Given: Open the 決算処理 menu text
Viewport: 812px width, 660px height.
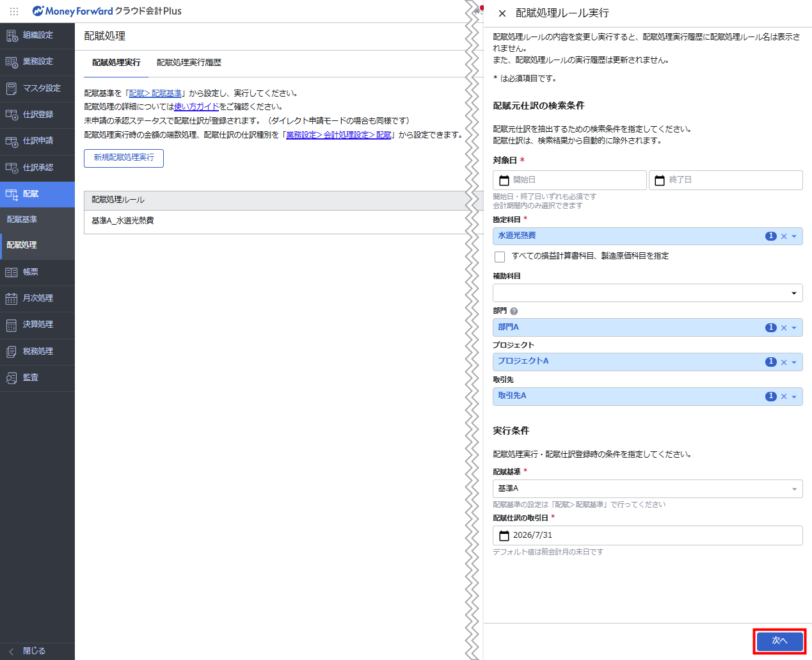Looking at the screenshot, I should (x=38, y=325).
